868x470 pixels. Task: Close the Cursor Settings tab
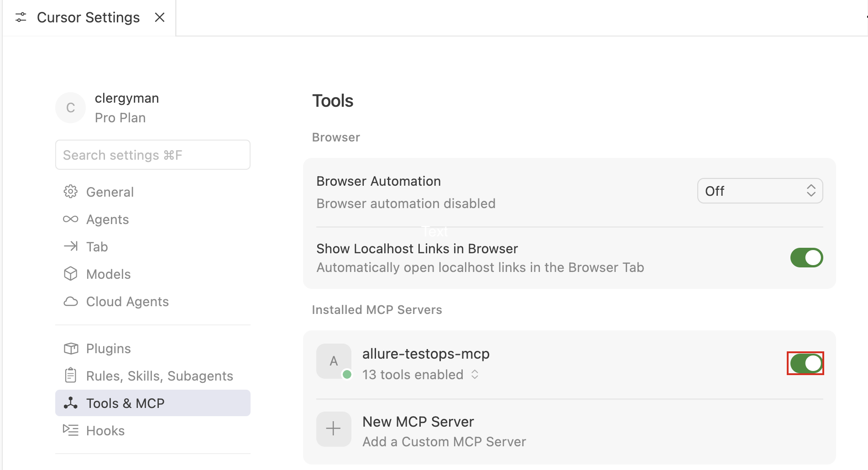[159, 17]
